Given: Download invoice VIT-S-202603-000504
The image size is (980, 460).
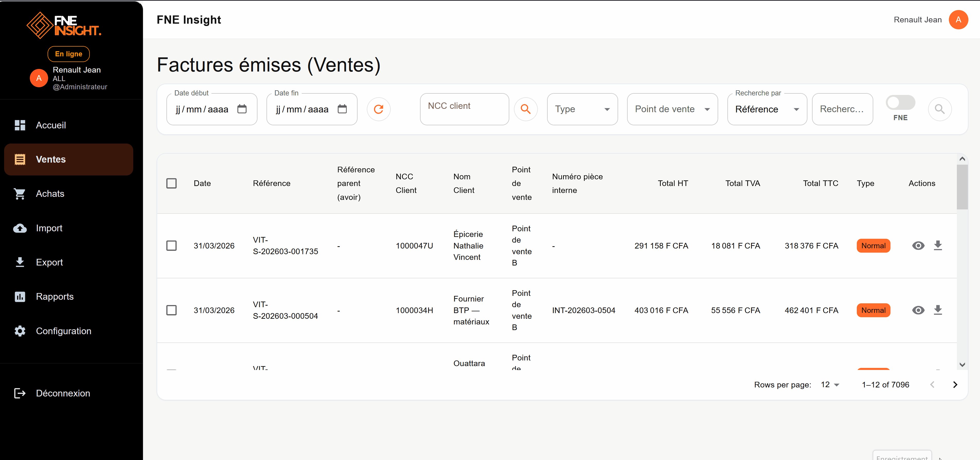Looking at the screenshot, I should pos(938,310).
